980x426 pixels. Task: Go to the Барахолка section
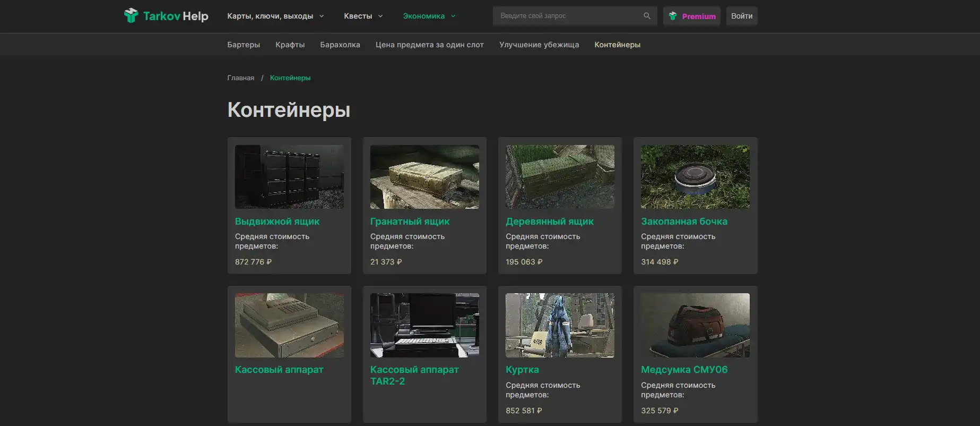click(340, 45)
